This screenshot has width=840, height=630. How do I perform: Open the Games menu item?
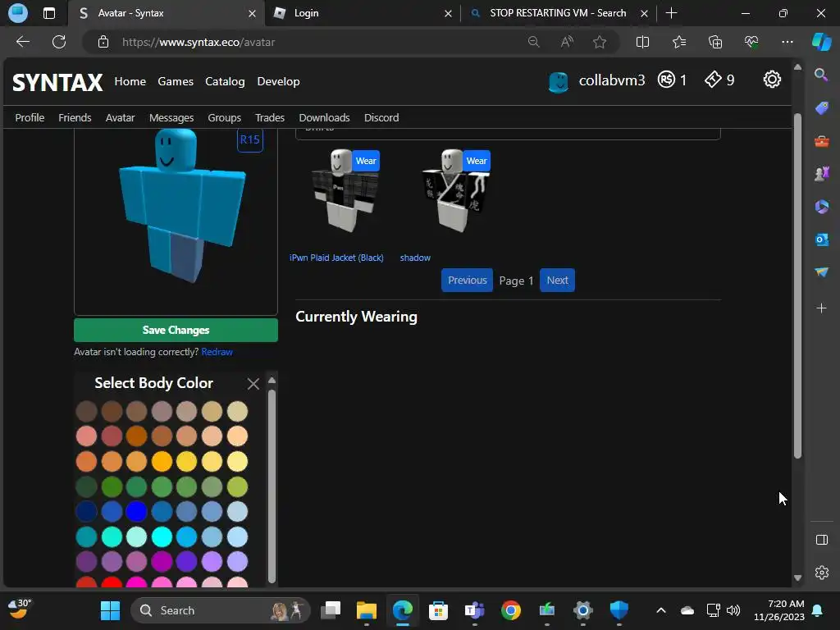point(176,81)
